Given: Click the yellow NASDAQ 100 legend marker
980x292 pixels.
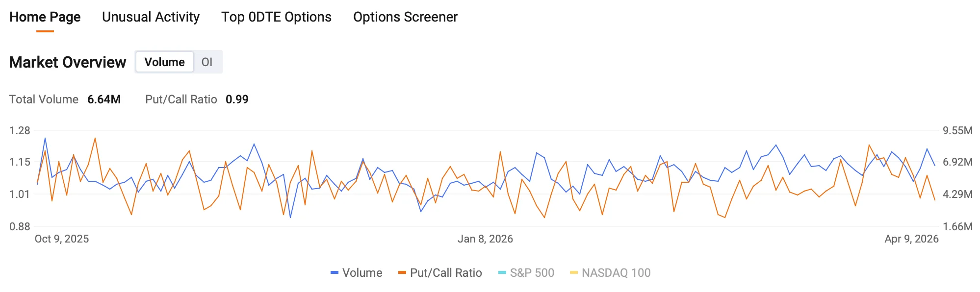Looking at the screenshot, I should point(573,273).
